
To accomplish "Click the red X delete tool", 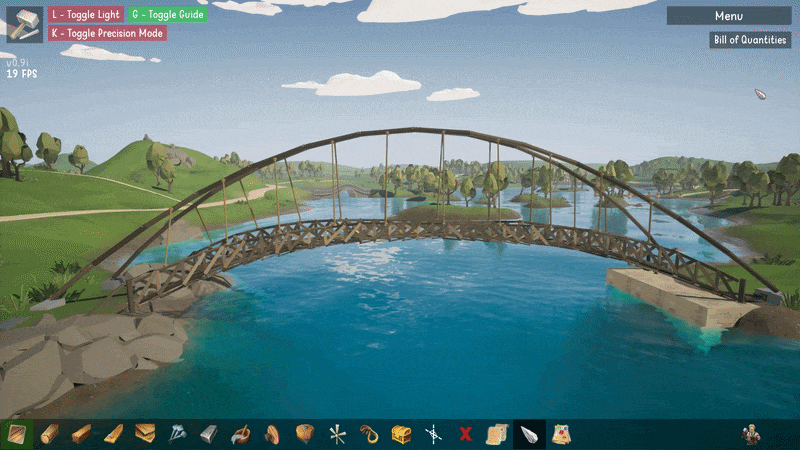I will click(x=465, y=434).
